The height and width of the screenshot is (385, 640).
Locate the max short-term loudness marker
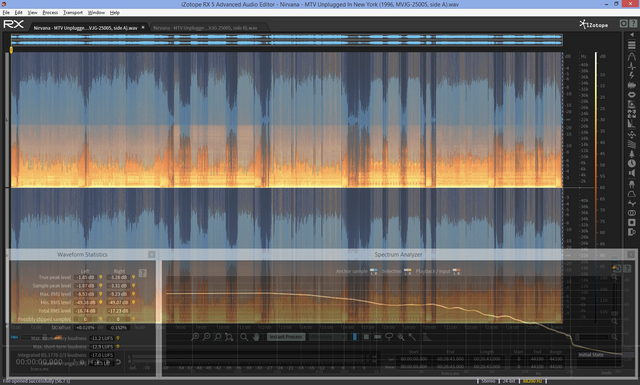pos(118,347)
